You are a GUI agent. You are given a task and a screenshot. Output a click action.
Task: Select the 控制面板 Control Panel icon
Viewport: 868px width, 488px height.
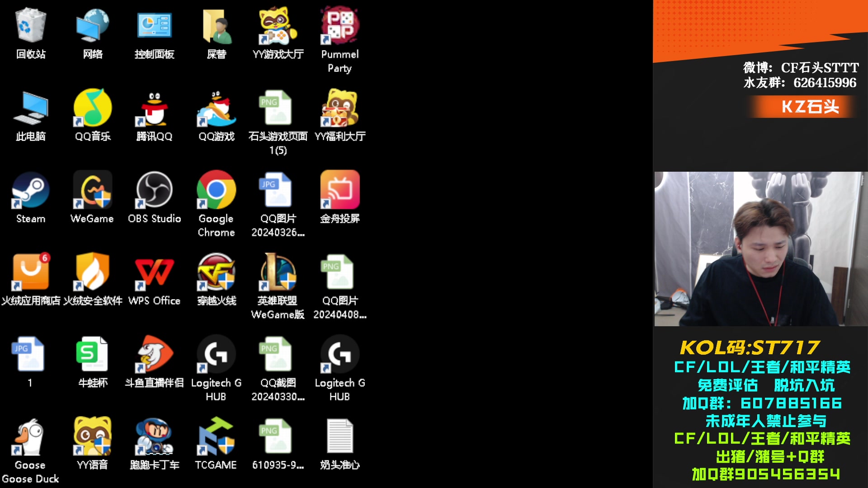pyautogui.click(x=154, y=26)
